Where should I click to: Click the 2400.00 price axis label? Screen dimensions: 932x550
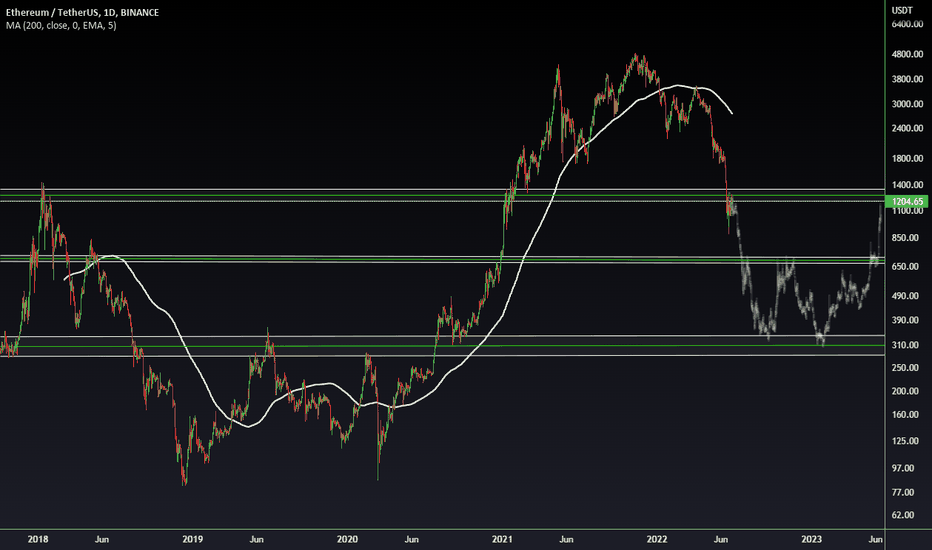click(907, 128)
